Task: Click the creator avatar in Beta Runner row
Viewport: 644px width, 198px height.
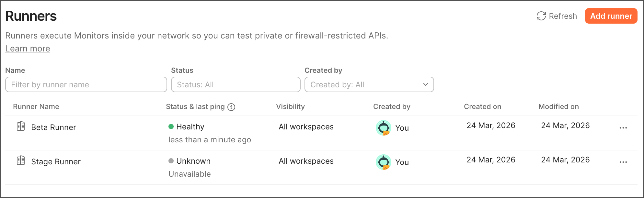Action: pyautogui.click(x=384, y=128)
